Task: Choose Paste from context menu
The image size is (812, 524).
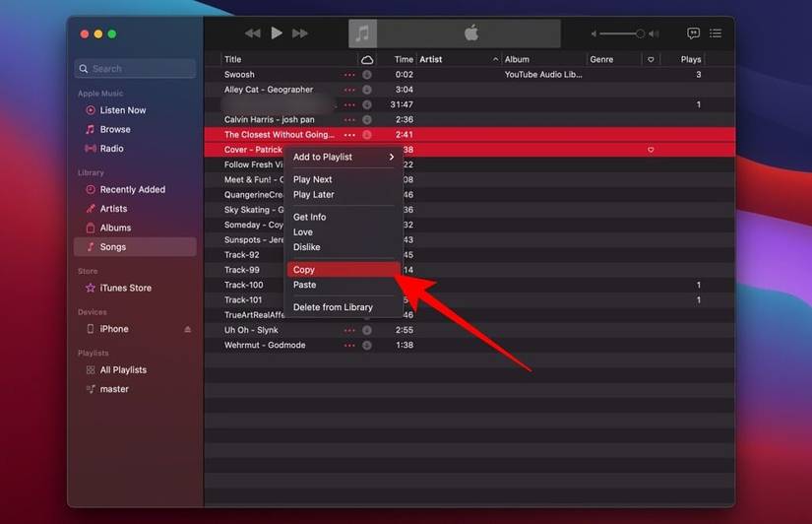Action: click(x=344, y=285)
